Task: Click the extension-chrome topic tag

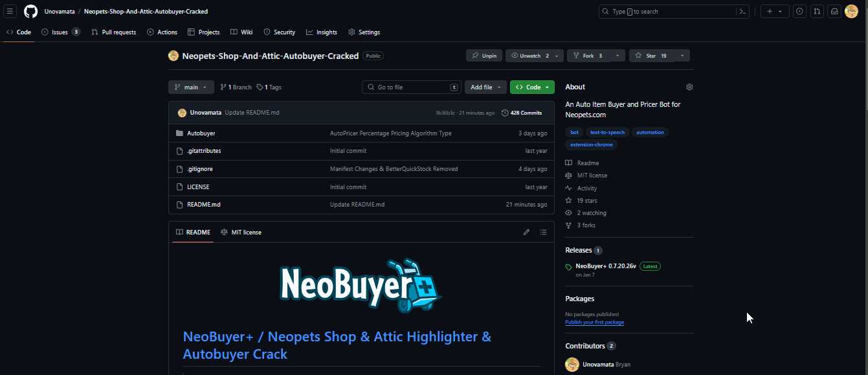Action: pos(591,145)
